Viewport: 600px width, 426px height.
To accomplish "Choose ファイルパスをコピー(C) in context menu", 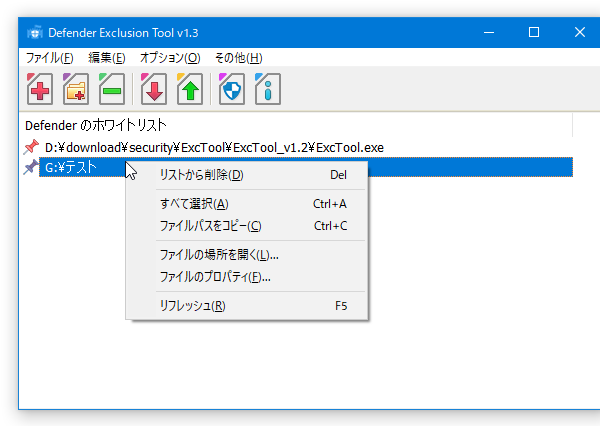I will tap(247, 226).
